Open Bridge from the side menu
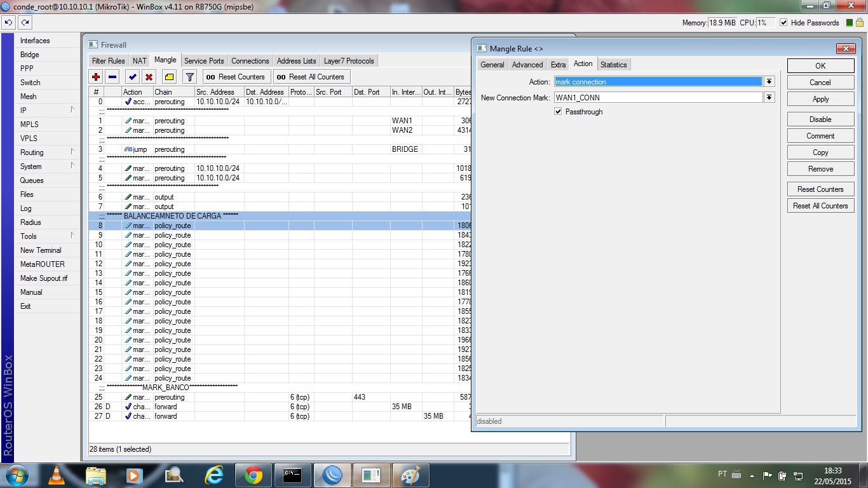 (x=47, y=55)
